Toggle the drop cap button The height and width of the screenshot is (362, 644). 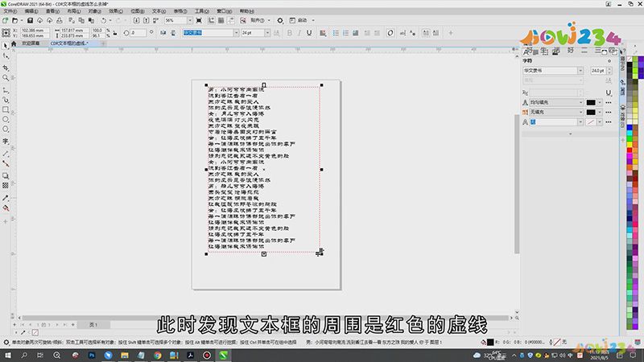(356, 33)
